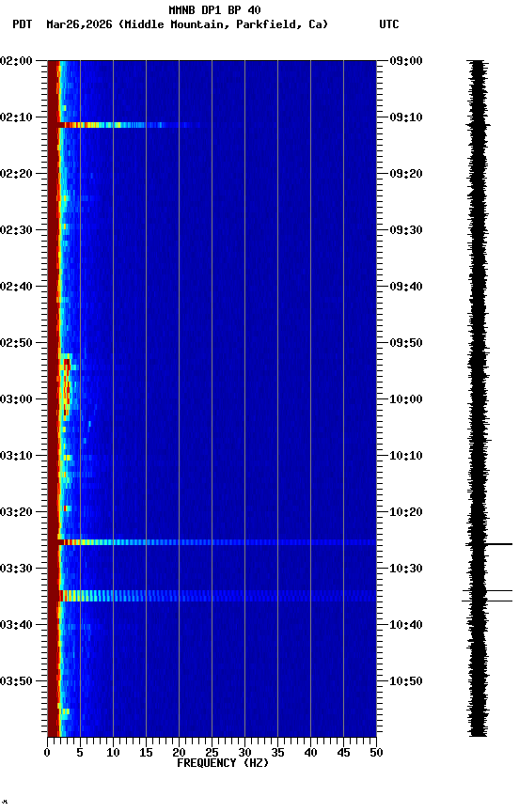Image resolution: width=519 pixels, height=812 pixels.
Task: Click the 'UTC' timezone label
Action: [389, 24]
